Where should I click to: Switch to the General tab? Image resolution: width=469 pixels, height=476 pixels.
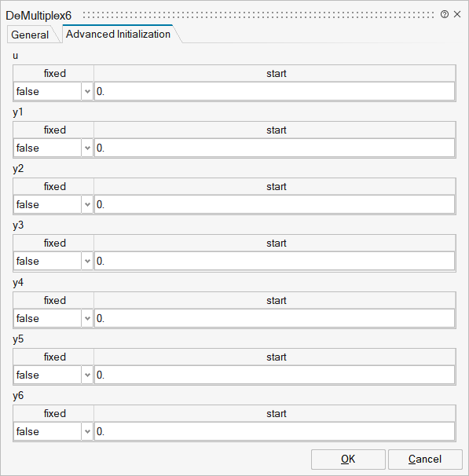30,35
